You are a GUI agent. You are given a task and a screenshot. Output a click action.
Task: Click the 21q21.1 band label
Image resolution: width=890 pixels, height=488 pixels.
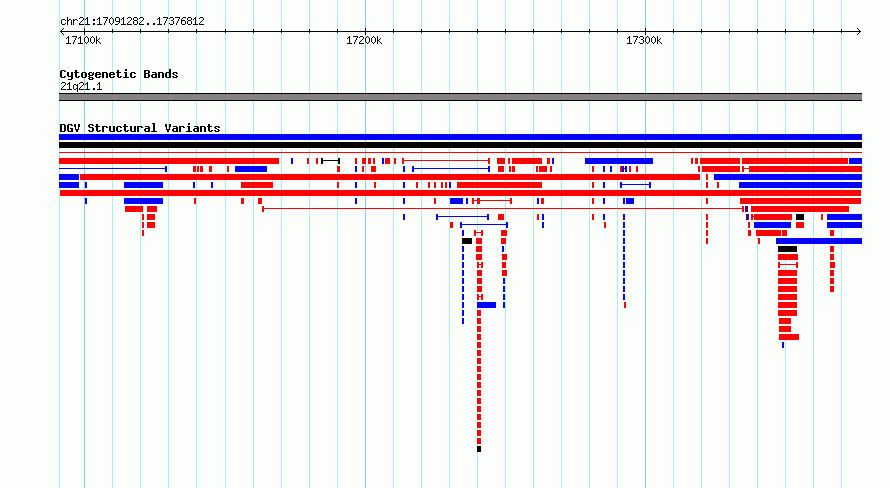click(81, 86)
